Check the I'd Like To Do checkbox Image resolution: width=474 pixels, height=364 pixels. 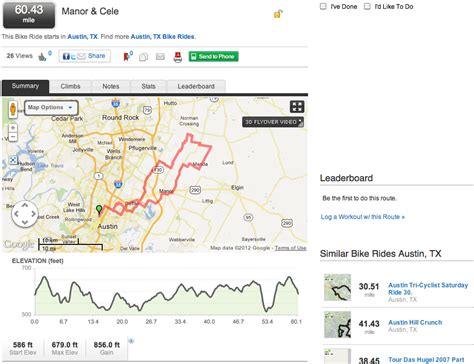[367, 6]
